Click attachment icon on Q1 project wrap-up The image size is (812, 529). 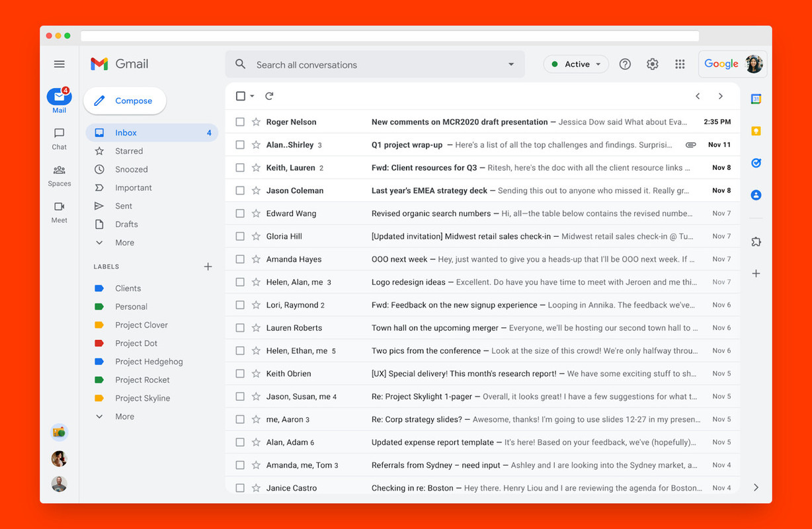(x=690, y=145)
